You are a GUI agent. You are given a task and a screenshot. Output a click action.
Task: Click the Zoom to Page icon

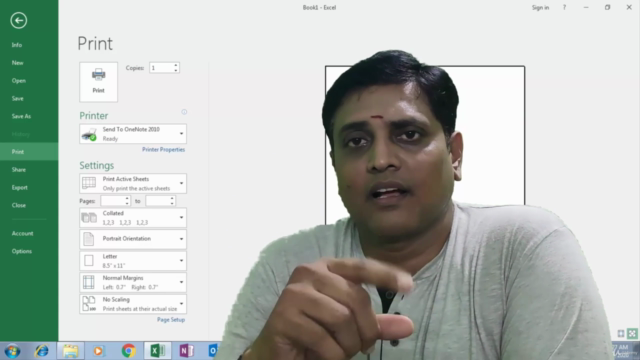(632, 333)
